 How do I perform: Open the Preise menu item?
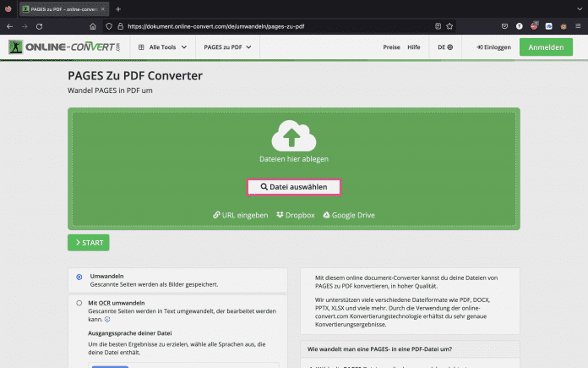391,47
